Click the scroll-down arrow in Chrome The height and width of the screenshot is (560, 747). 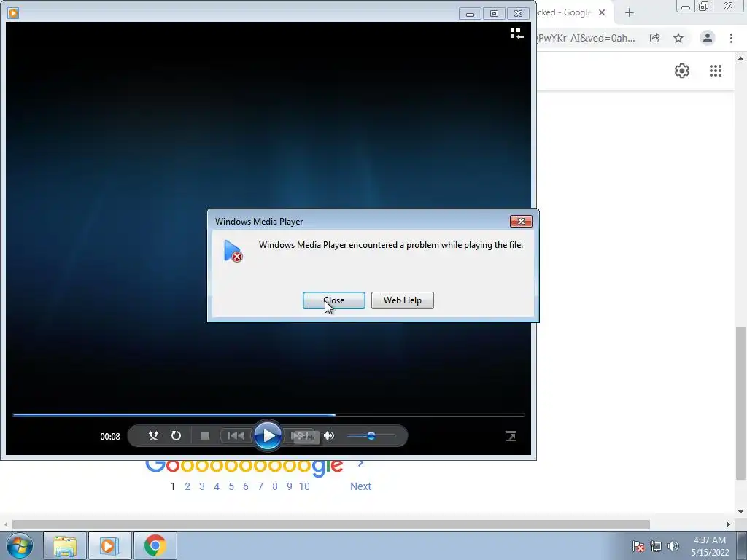click(x=740, y=513)
